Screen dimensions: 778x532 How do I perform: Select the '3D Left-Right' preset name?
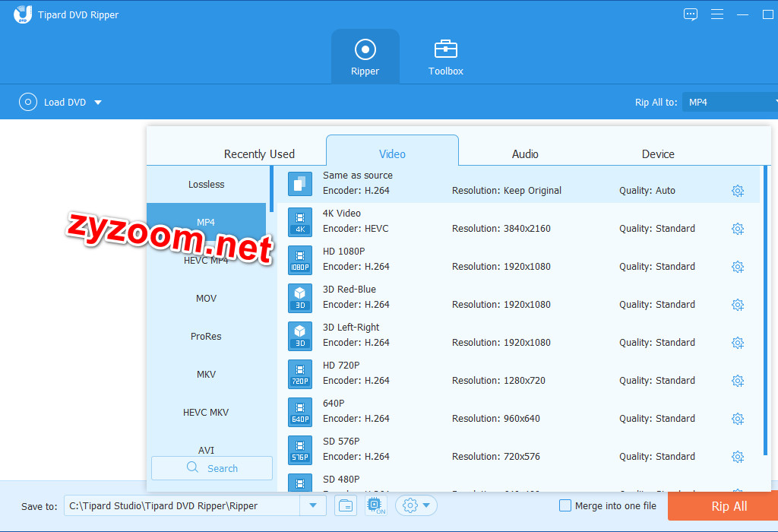pos(351,327)
